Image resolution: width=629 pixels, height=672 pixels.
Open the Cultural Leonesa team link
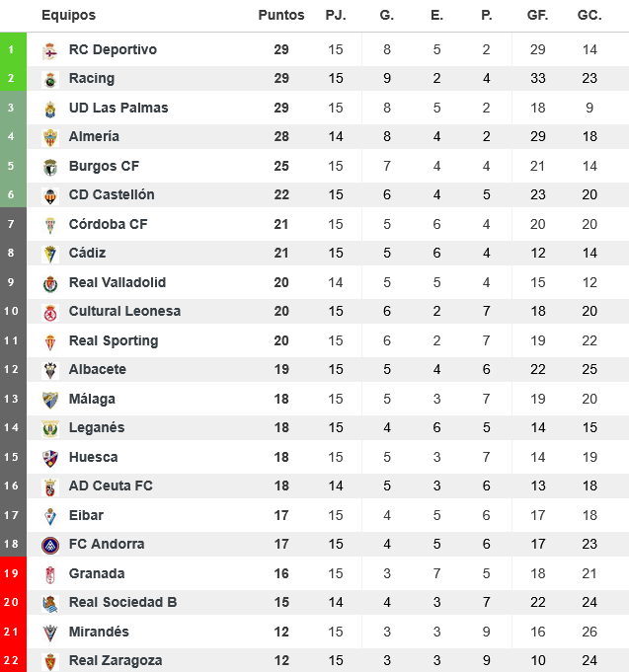[x=124, y=312]
